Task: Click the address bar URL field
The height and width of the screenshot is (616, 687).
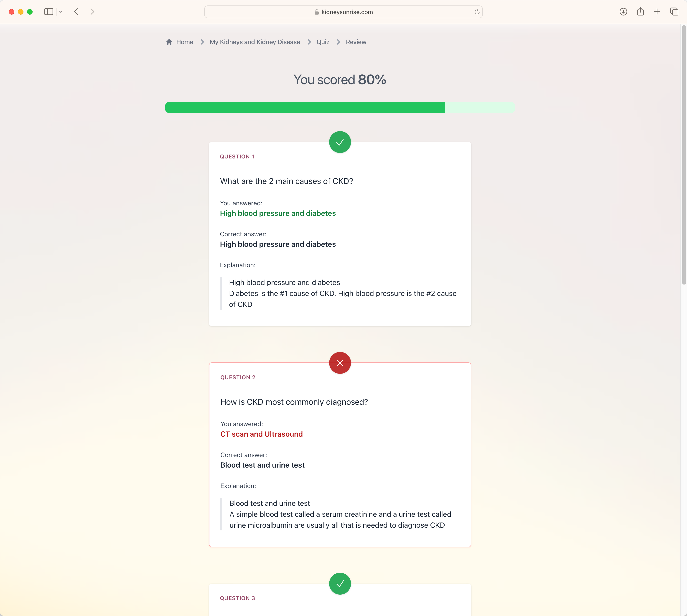Action: click(x=347, y=12)
